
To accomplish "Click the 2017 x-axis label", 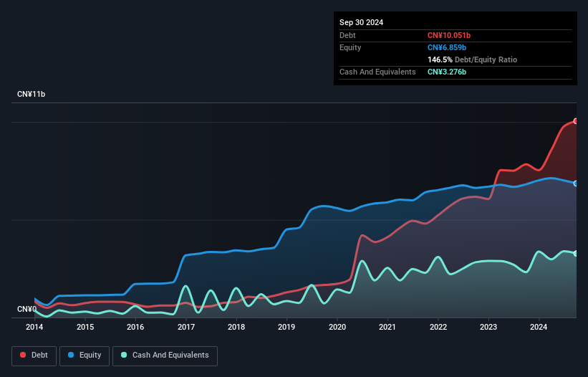I will pyautogui.click(x=186, y=327).
